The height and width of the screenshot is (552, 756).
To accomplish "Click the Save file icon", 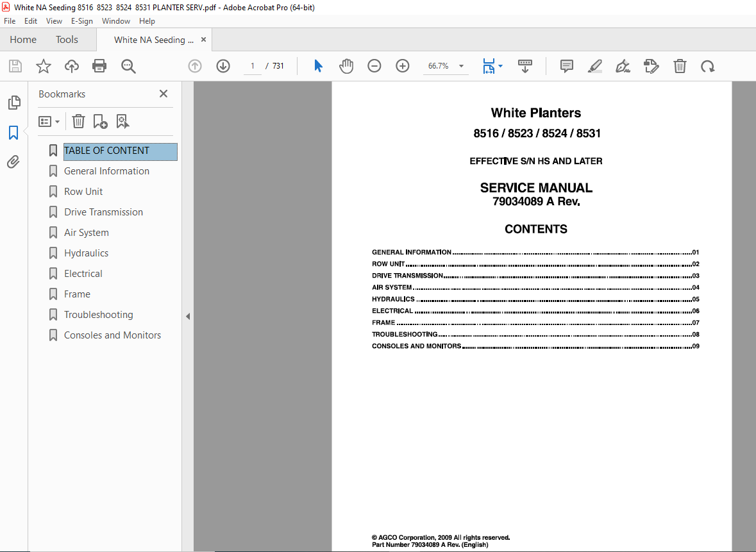I will (15, 66).
